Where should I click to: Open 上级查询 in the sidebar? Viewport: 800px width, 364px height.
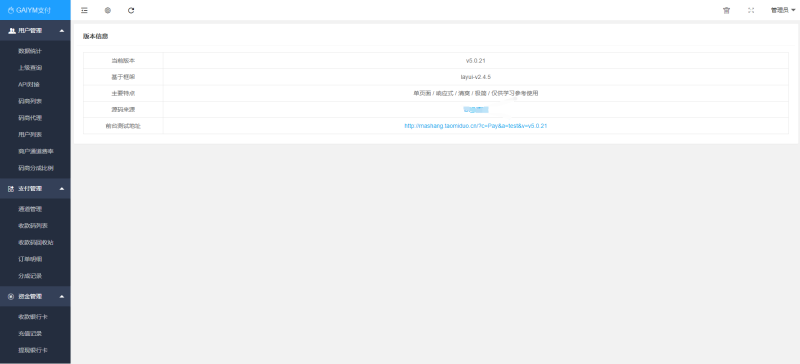coord(30,68)
